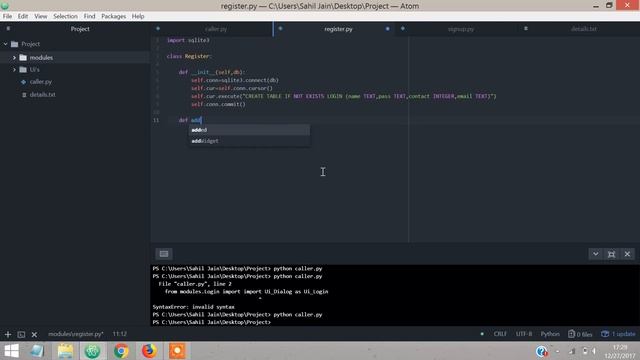The height and width of the screenshot is (360, 640).
Task: Click the 'SyntaxError: invalid syntax' terminal line
Action: [x=193, y=307]
